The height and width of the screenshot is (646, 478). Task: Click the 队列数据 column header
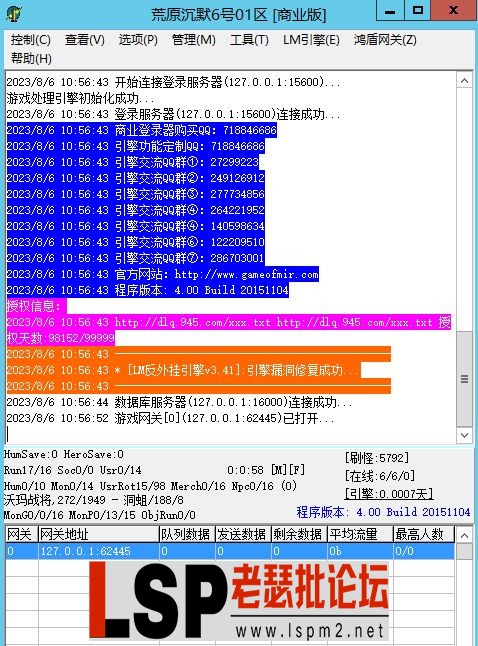pos(187,534)
